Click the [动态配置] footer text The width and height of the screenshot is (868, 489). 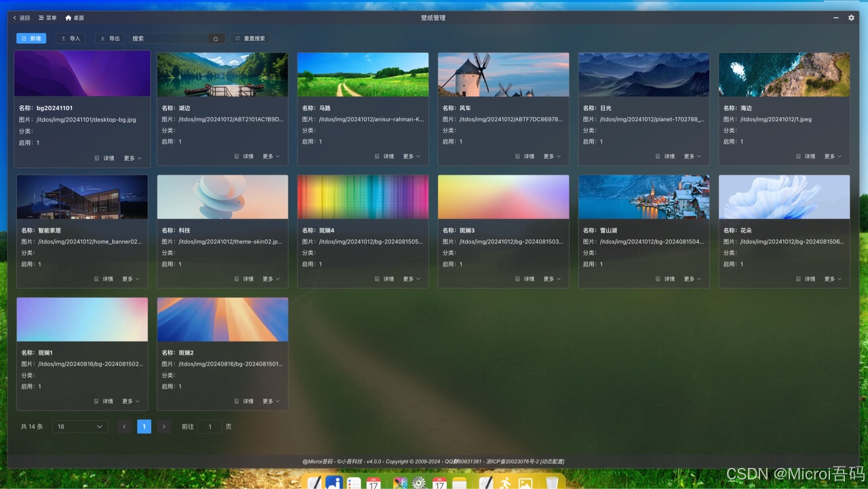pyautogui.click(x=552, y=462)
